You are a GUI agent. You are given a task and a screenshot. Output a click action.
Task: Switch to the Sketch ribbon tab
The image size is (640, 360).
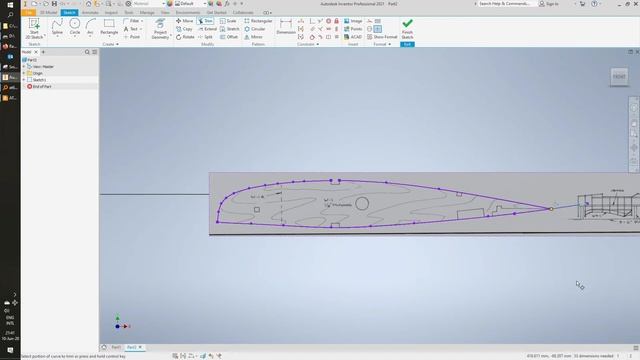(69, 13)
